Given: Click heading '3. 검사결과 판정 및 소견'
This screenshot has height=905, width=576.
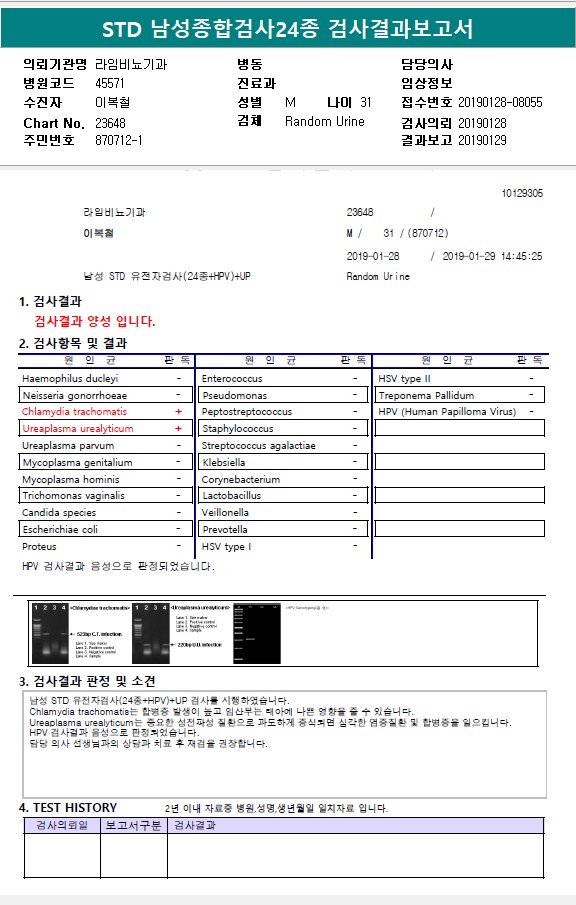Looking at the screenshot, I should 87,681.
